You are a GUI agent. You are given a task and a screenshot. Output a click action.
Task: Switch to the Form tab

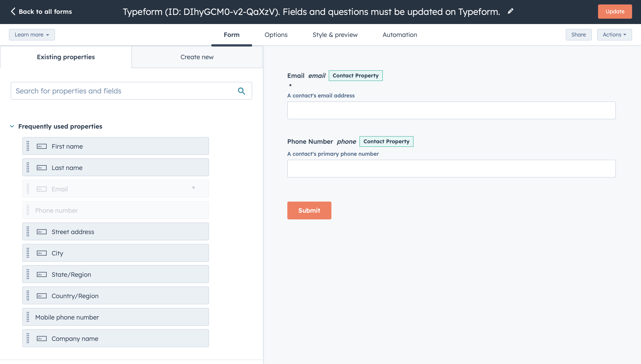click(231, 35)
